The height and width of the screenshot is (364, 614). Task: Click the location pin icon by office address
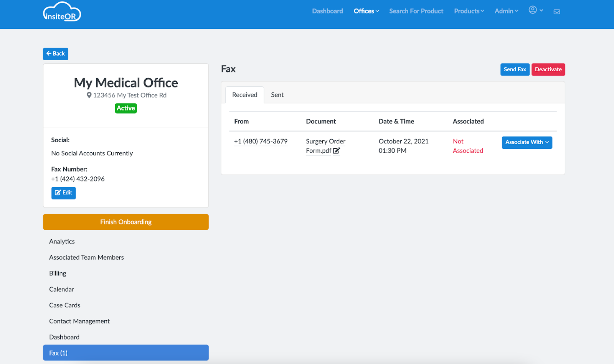(x=89, y=95)
